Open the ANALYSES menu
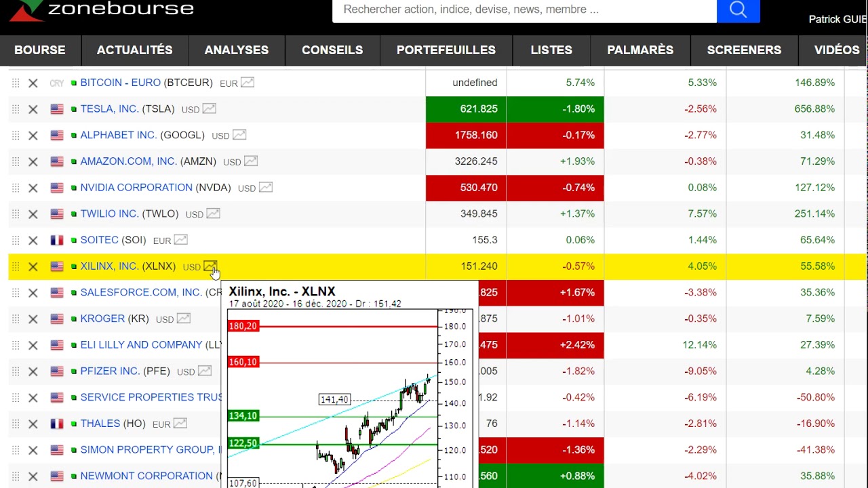This screenshot has height=488, width=868. coord(237,50)
